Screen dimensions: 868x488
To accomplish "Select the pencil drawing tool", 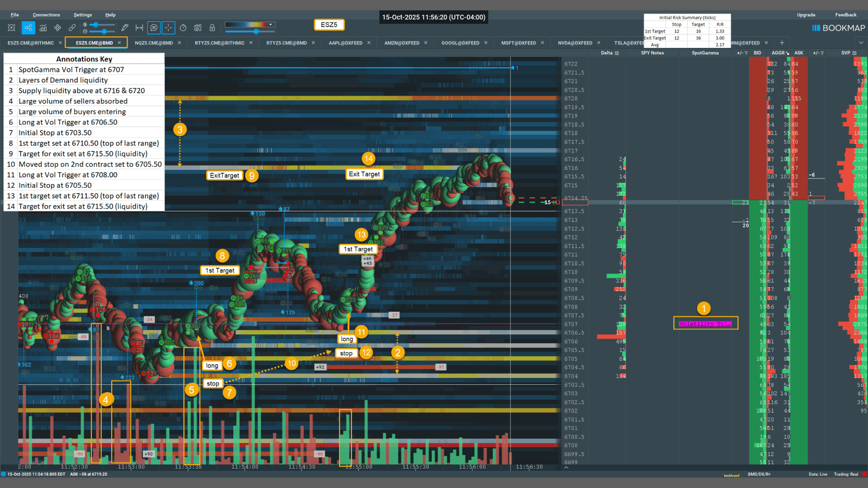I will click(125, 28).
